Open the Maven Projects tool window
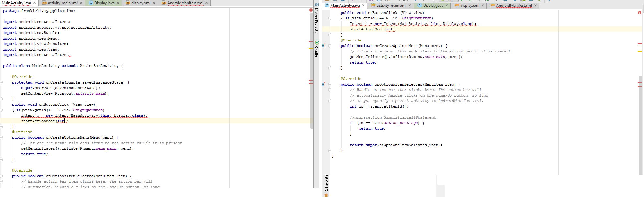This screenshot has height=197, width=644. [x=316, y=20]
